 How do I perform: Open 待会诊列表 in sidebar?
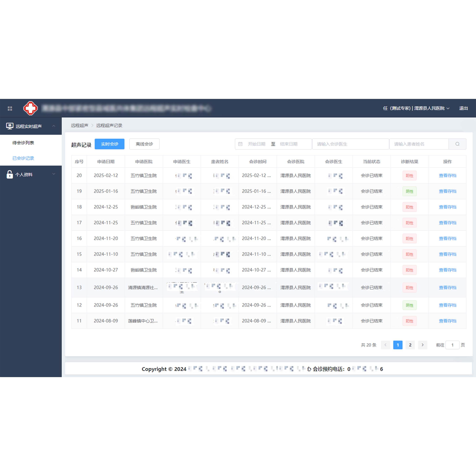[x=23, y=143]
